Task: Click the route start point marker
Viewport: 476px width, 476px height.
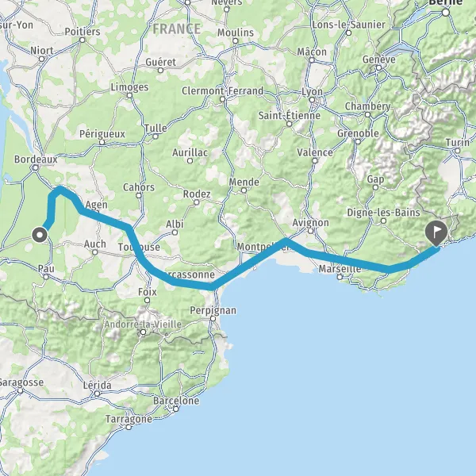Action: 40,235
